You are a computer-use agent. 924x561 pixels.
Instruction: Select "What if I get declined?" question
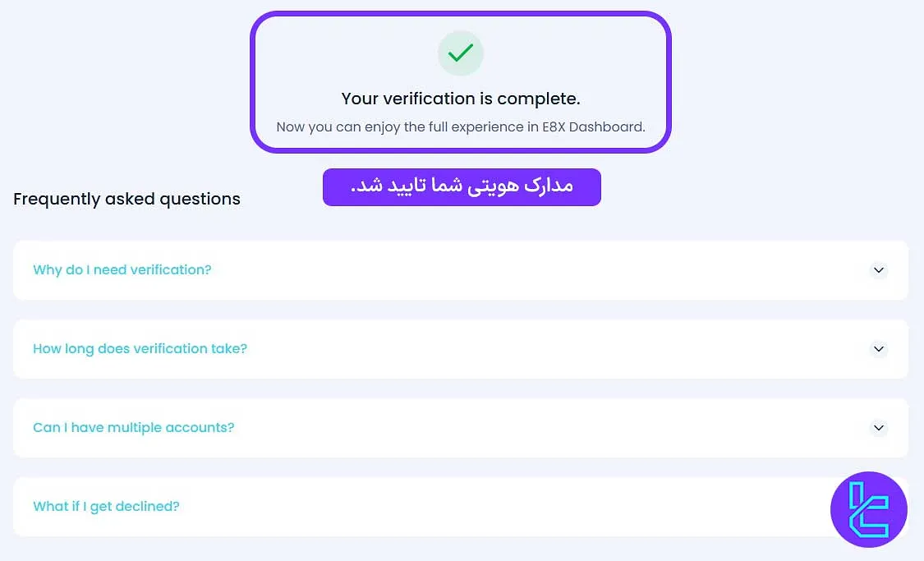click(x=106, y=506)
